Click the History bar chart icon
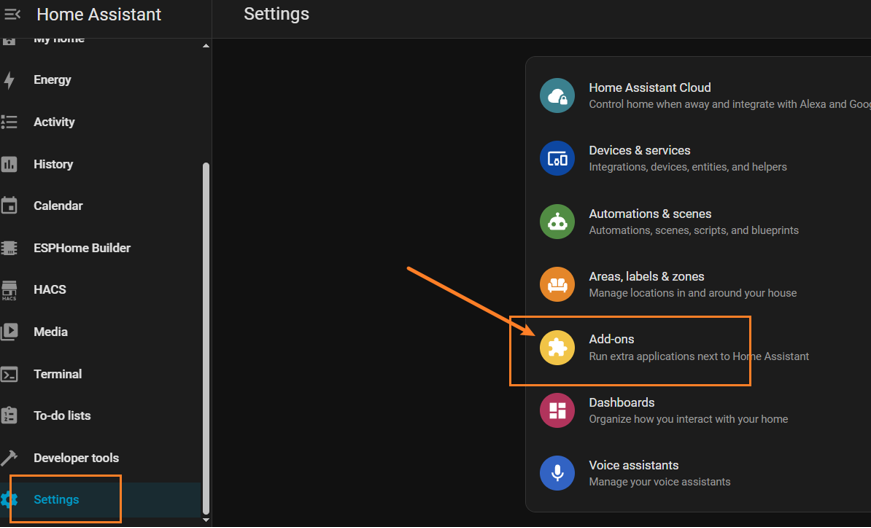Image resolution: width=871 pixels, height=528 pixels. coord(9,164)
